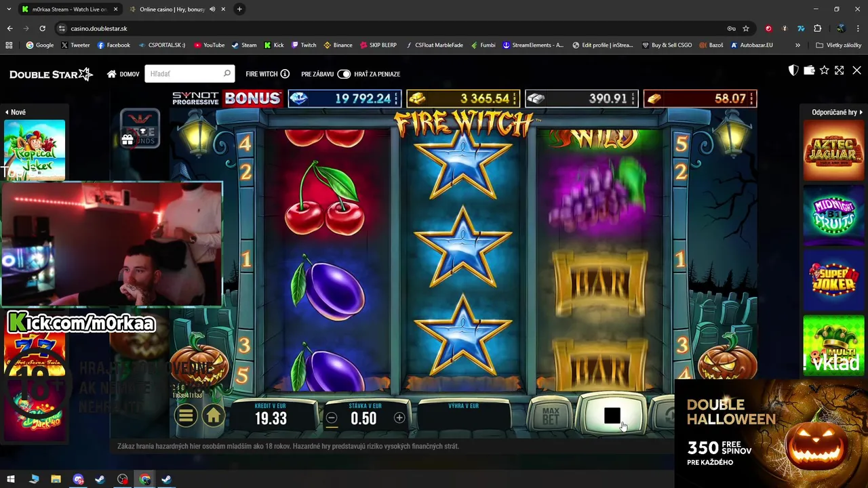Click the Double Halloween 350 free spins banner
This screenshot has height=488, width=868.
point(771,432)
